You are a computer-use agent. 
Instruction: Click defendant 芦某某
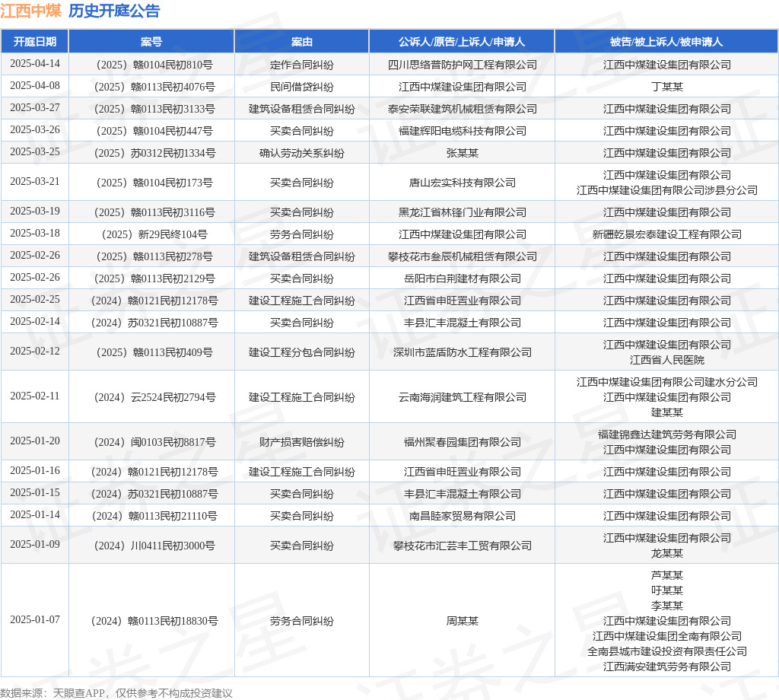click(x=666, y=575)
